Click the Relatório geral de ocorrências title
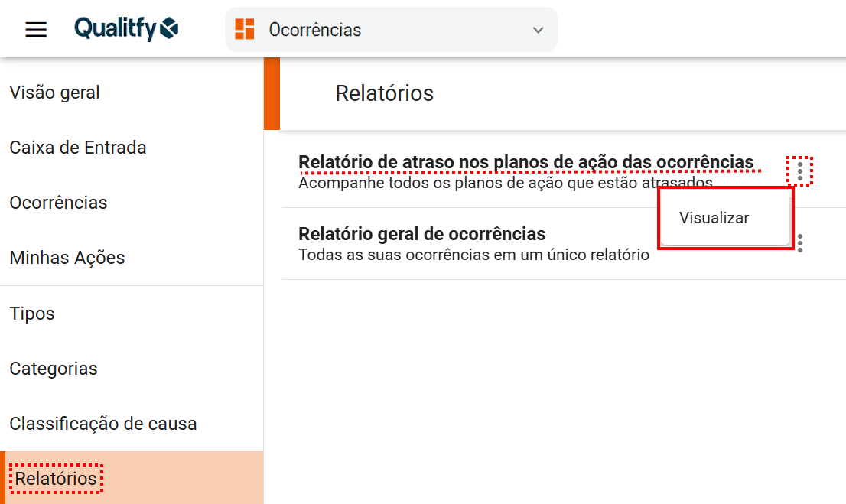The width and height of the screenshot is (846, 504). pyautogui.click(x=421, y=233)
